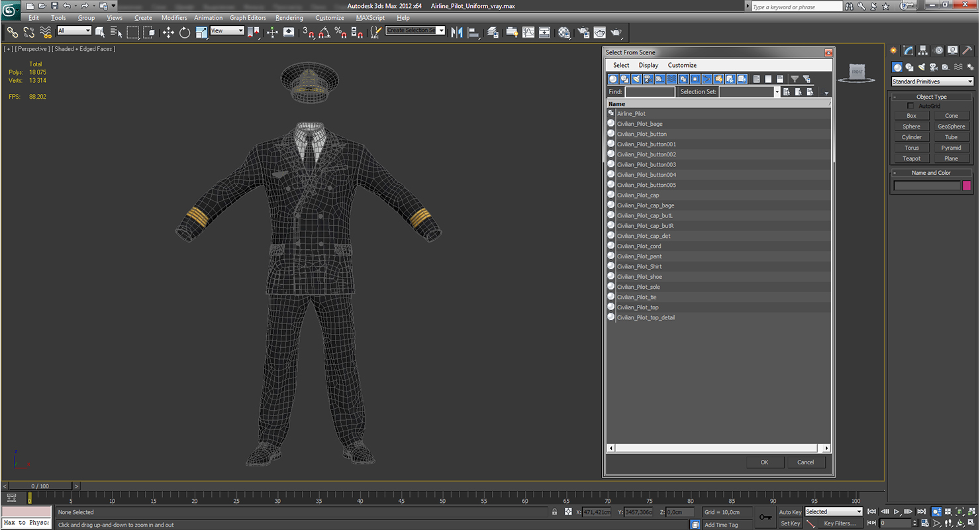Click OK in Select From Scene dialog
The height and width of the screenshot is (530, 980).
pyautogui.click(x=765, y=462)
